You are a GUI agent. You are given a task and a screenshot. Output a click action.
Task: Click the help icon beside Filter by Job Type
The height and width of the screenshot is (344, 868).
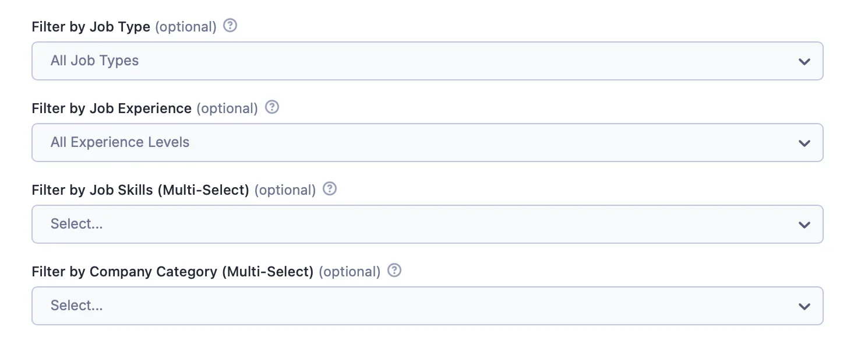click(x=231, y=26)
